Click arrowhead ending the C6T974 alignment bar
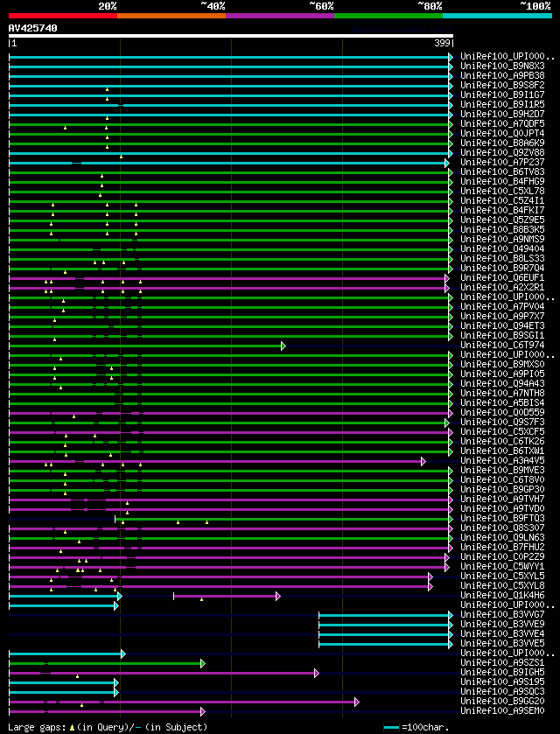Viewport: 560px width, 734px height. coord(283,346)
